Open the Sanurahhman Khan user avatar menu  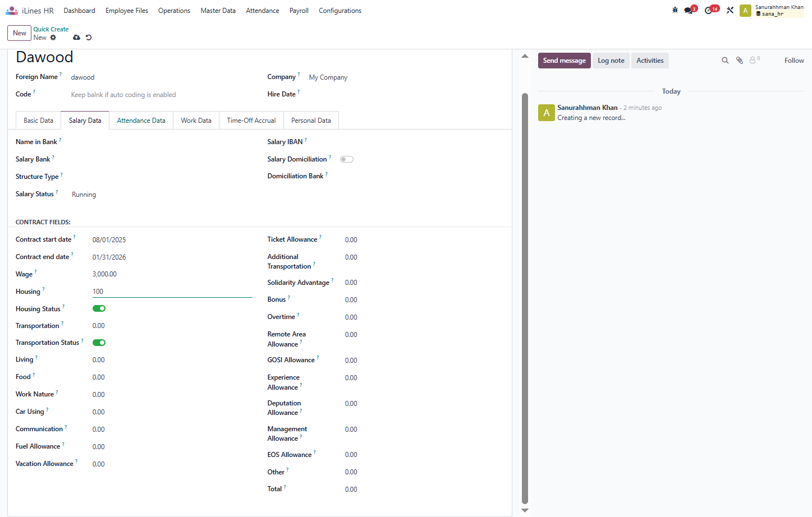pos(745,11)
